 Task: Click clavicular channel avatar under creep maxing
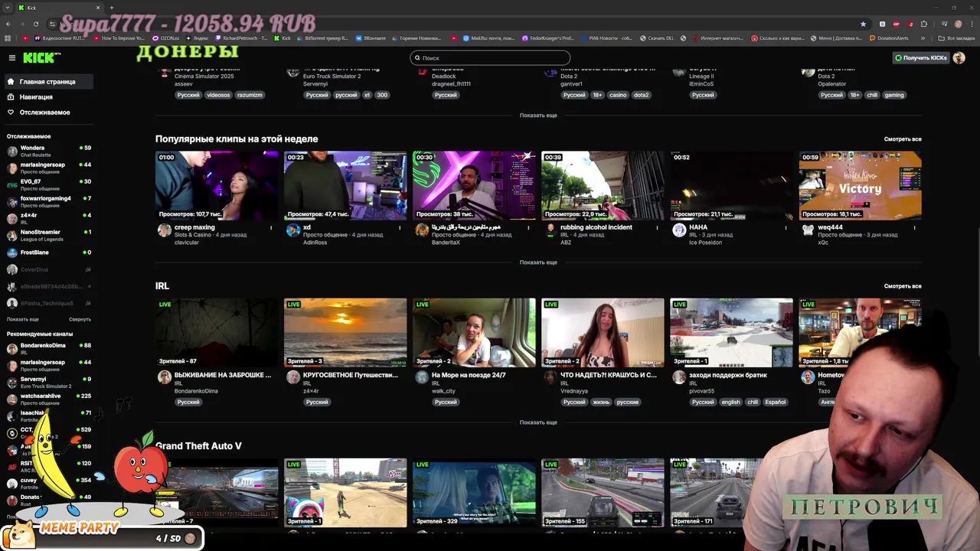[164, 230]
